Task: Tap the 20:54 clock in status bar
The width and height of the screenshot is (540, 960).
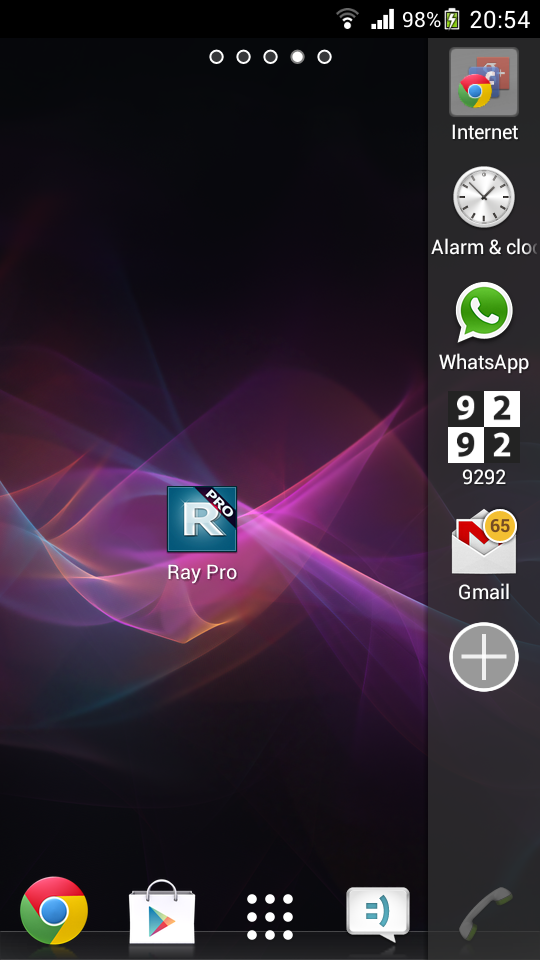Action: pyautogui.click(x=500, y=20)
